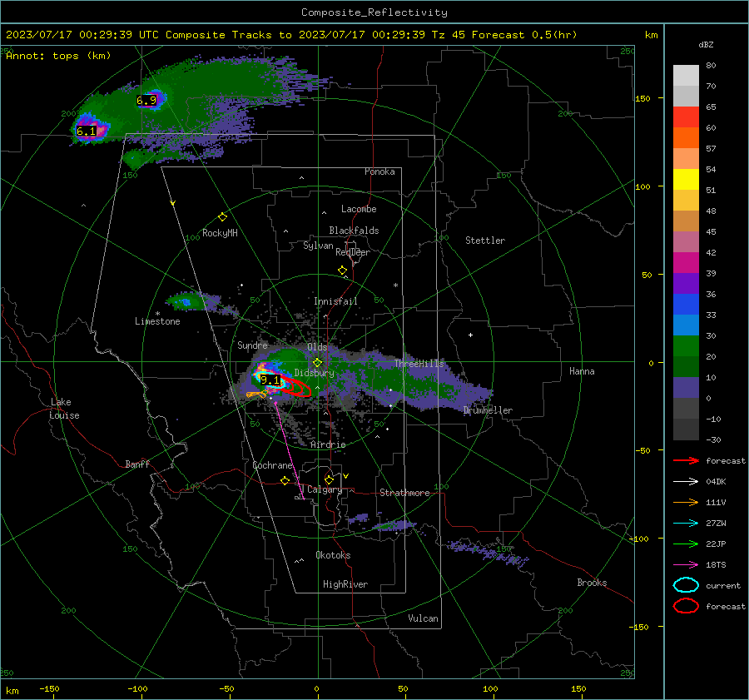Click the yellow diamond marker below Cochrane
This screenshot has height=700, width=749.
(x=285, y=480)
